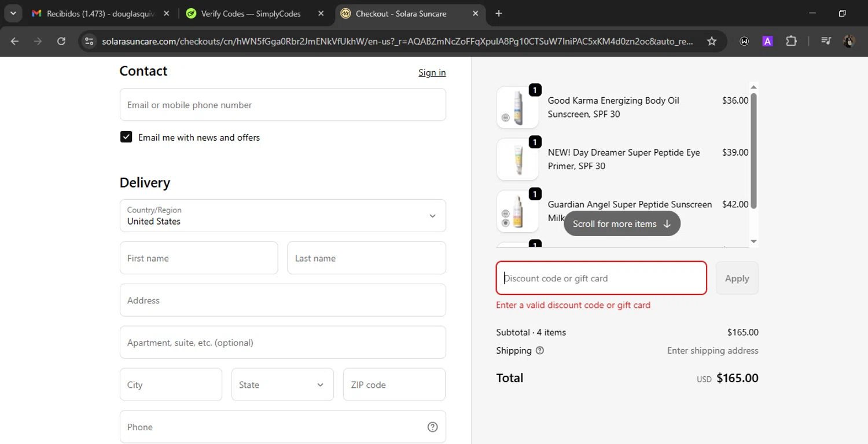Click the $36.00 item price

735,101
